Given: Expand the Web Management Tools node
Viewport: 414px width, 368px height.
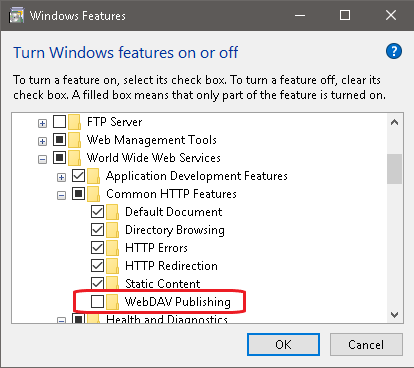Looking at the screenshot, I should coord(42,142).
